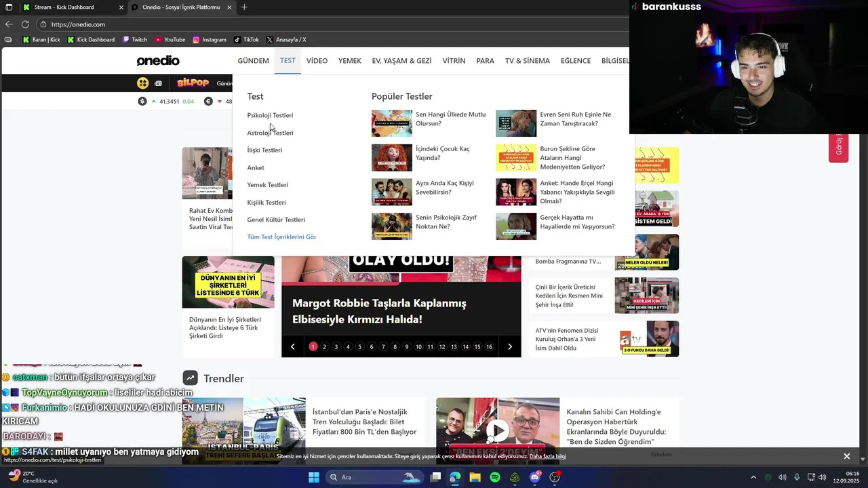Image resolution: width=868 pixels, height=488 pixels.
Task: Reload the page with the refresh icon
Action: (x=25, y=24)
